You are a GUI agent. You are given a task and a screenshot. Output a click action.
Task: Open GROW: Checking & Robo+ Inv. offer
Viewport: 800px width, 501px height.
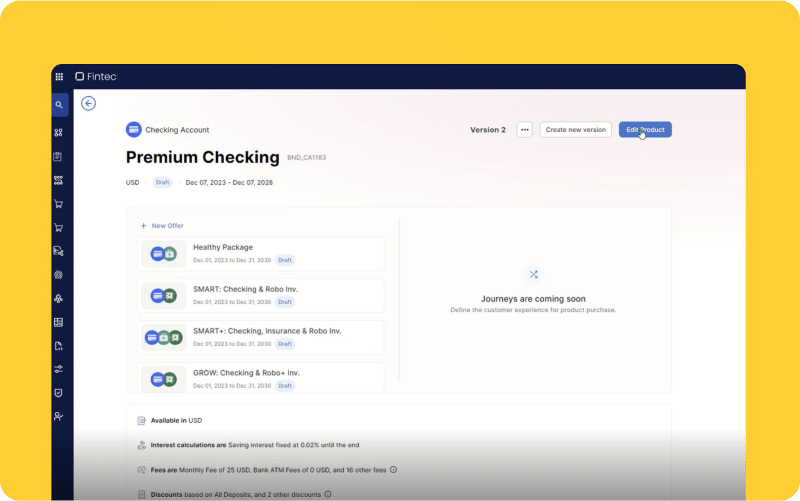click(x=261, y=378)
